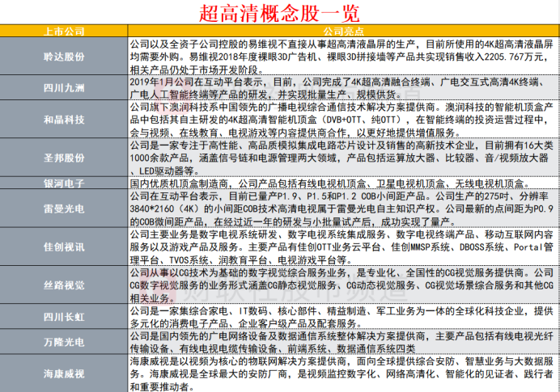Click the company name 四川长虹
This screenshot has width=560, height=392.
(64, 317)
